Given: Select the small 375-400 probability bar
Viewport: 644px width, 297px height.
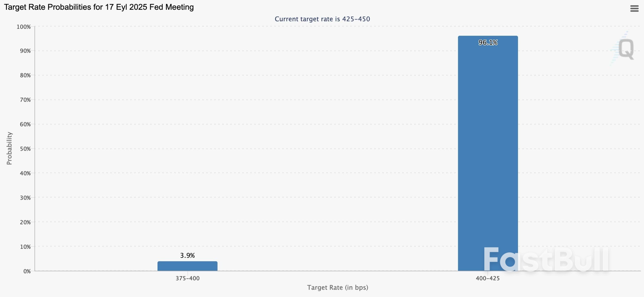Looking at the screenshot, I should [x=187, y=266].
